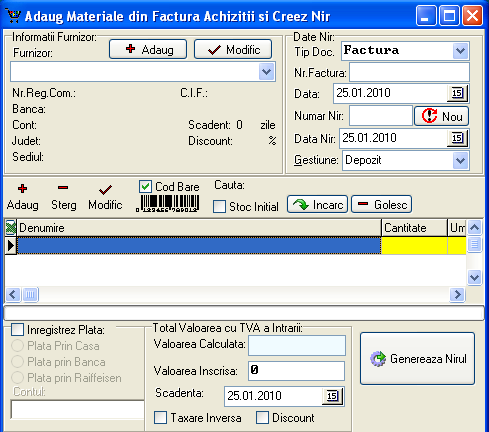Open the Scadenta calendar picker
This screenshot has height=432, width=489.
click(x=332, y=396)
